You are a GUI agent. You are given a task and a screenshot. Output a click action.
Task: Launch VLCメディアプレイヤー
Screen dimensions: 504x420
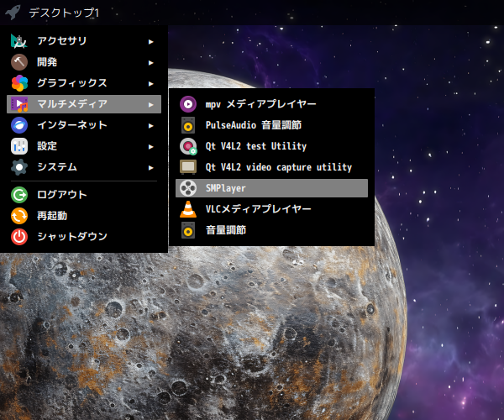271,209
